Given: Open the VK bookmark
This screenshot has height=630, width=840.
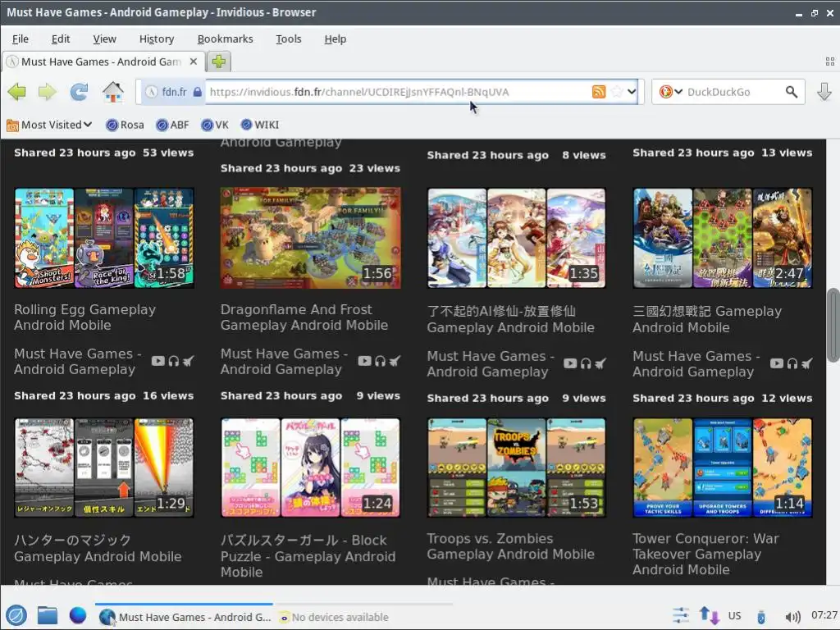Looking at the screenshot, I should coord(215,125).
